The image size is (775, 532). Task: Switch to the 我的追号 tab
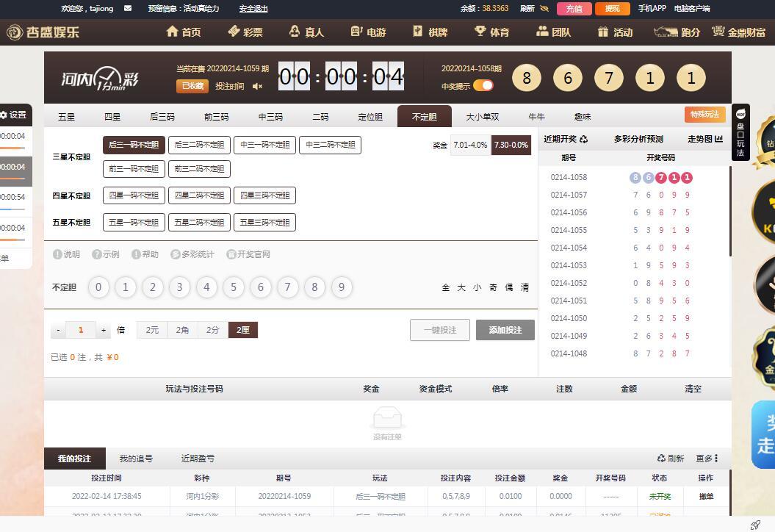click(x=136, y=459)
